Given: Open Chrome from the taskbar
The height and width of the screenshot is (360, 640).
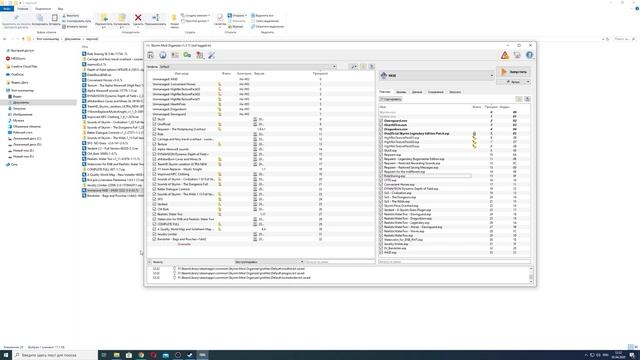Looking at the screenshot, I should 141,355.
